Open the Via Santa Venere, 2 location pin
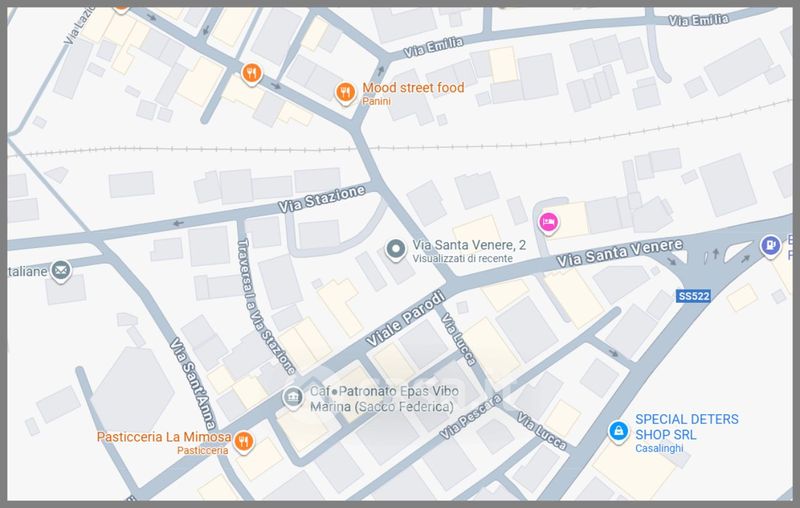The width and height of the screenshot is (800, 508). tap(395, 250)
